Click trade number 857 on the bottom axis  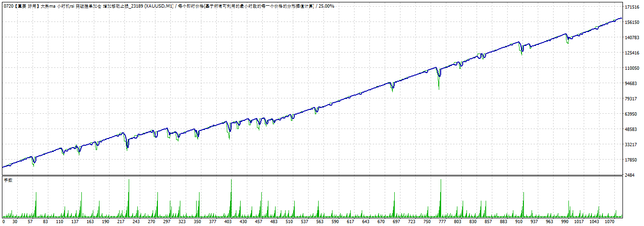point(488,222)
